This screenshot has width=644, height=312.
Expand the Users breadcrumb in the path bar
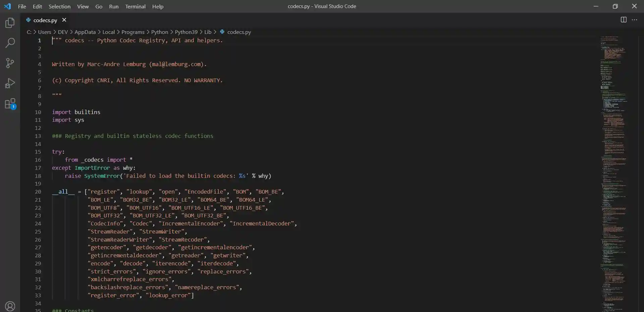coord(44,32)
